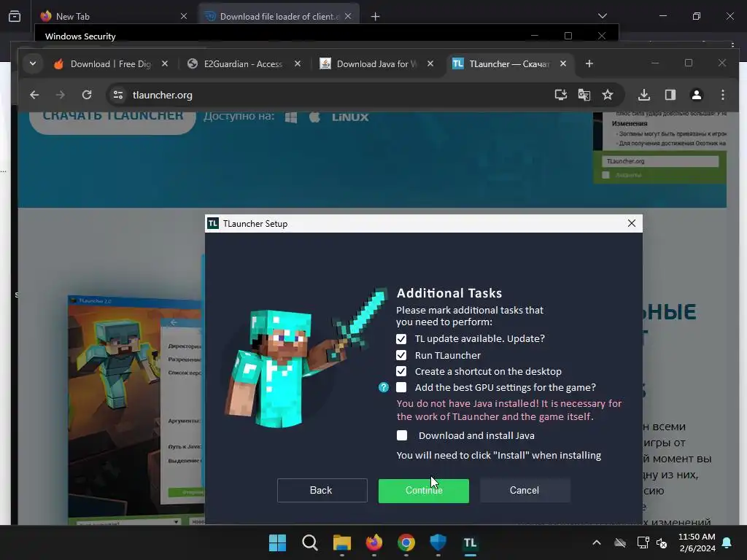Open site information icon in address bar
Viewport: 747px width, 560px height.
click(118, 95)
